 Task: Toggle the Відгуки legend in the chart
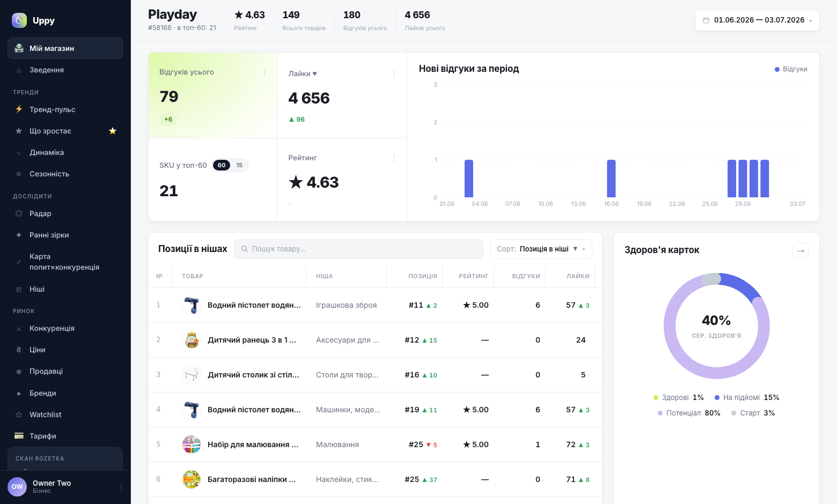click(x=791, y=69)
